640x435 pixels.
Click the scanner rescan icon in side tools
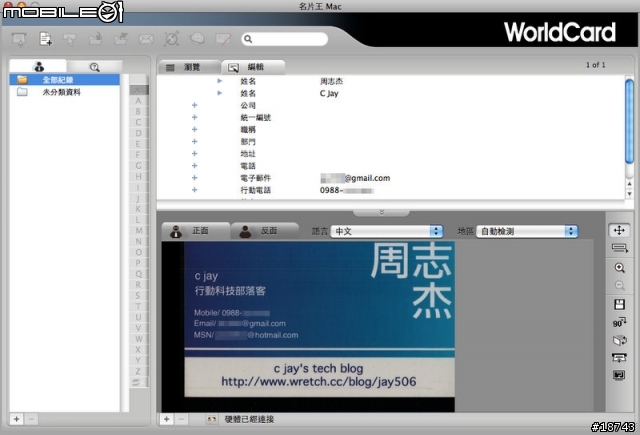pos(619,358)
